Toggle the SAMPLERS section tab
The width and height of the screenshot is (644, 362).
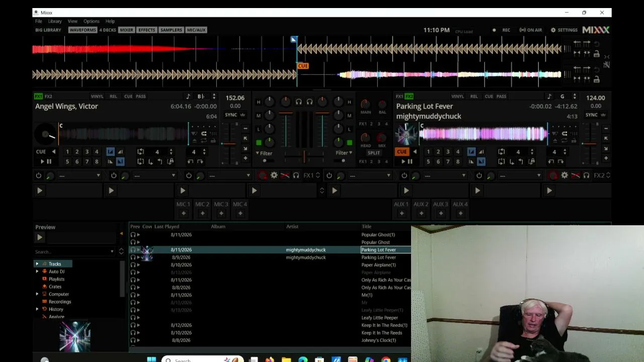pos(171,30)
